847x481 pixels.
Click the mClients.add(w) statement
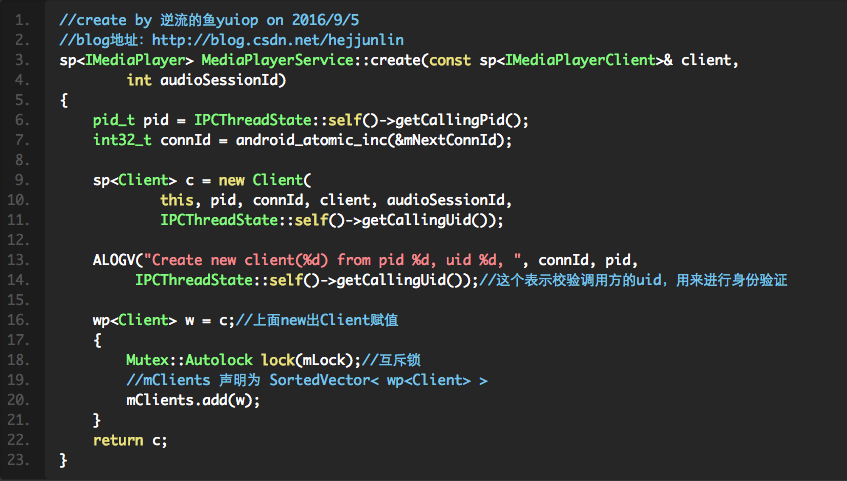pos(193,400)
